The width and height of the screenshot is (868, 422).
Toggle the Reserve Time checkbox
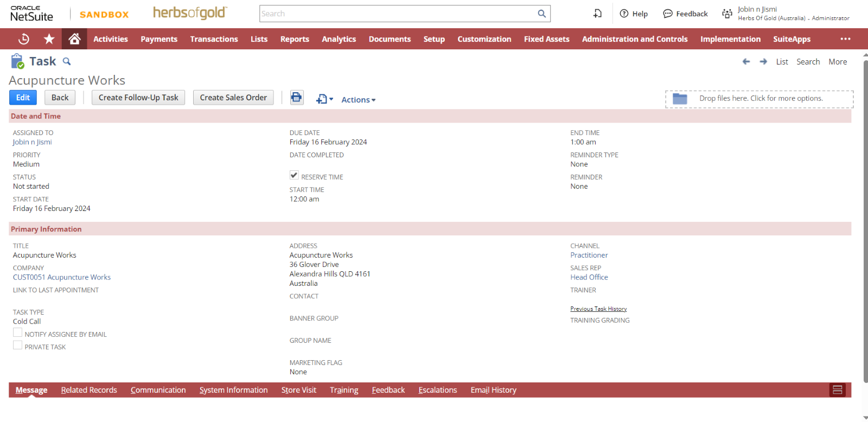coord(294,175)
